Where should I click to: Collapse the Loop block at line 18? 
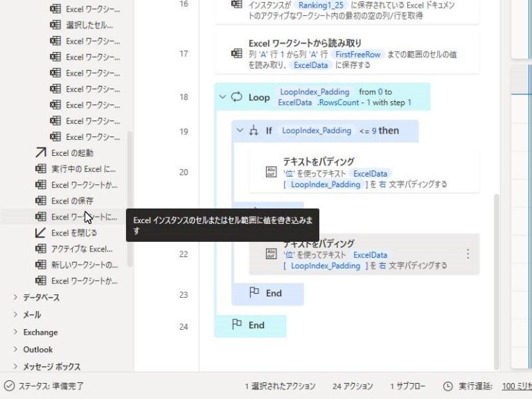click(222, 97)
